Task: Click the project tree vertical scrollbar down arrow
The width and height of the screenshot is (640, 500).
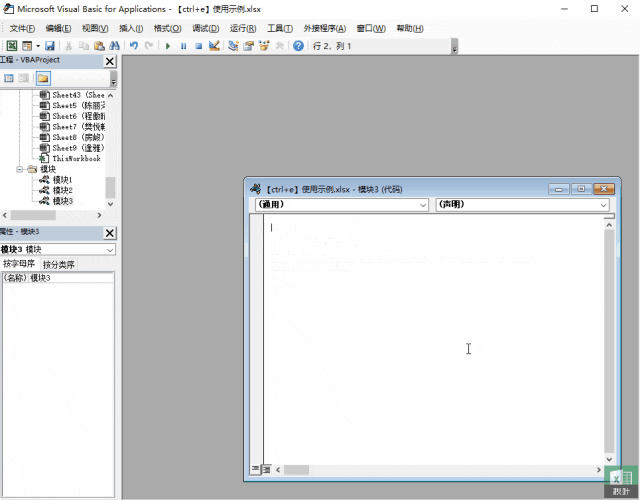Action: (110, 204)
